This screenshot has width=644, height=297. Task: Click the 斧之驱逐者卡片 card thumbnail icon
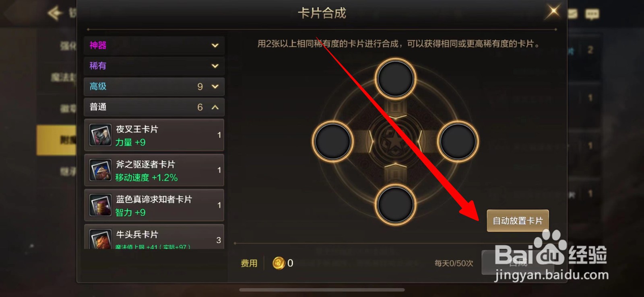tap(100, 170)
